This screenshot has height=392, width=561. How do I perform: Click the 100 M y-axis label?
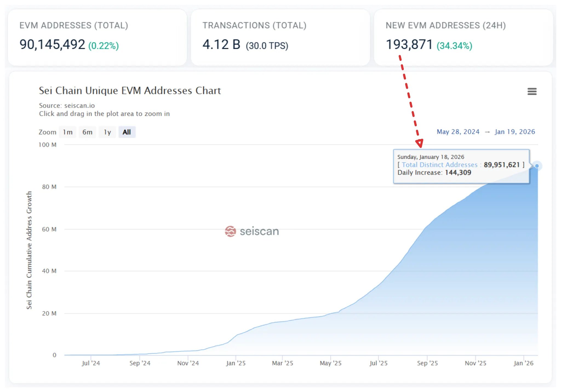tap(47, 145)
